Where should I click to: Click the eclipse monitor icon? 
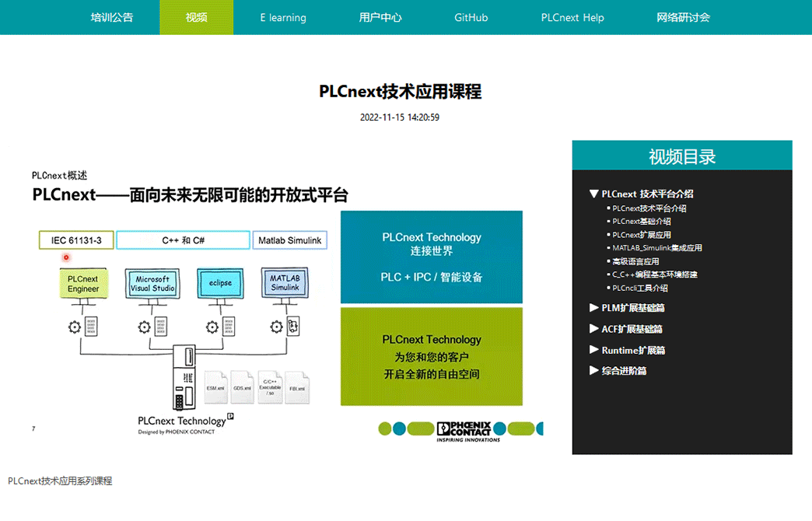pos(220,283)
